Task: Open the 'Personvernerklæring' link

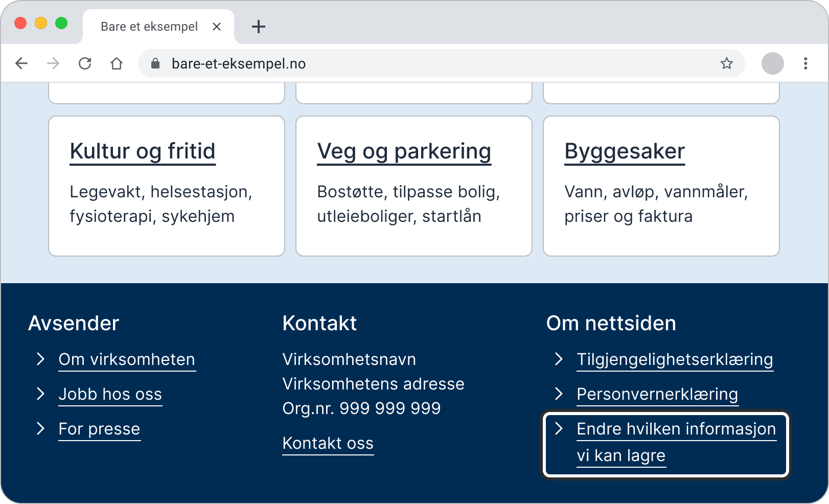Action: (x=657, y=395)
